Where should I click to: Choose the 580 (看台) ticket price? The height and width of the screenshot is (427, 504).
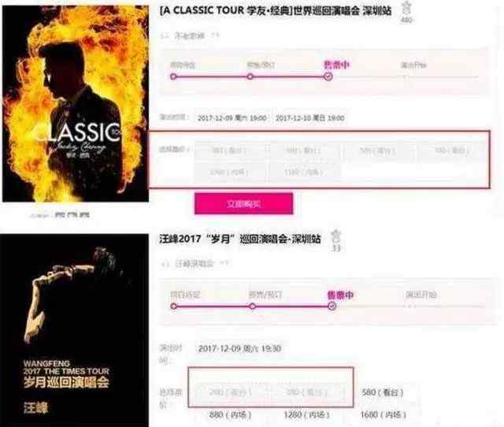point(383,392)
